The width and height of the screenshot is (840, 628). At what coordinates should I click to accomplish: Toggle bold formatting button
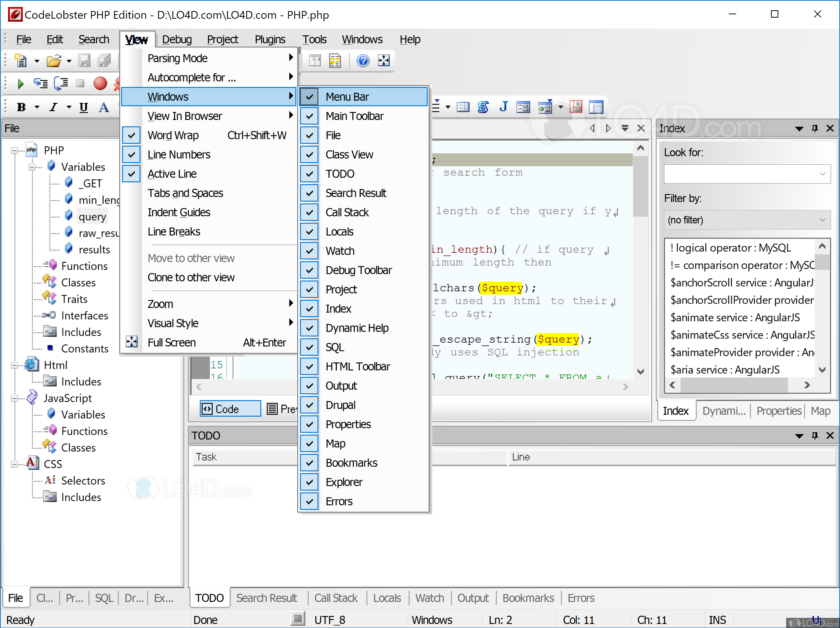(21, 107)
